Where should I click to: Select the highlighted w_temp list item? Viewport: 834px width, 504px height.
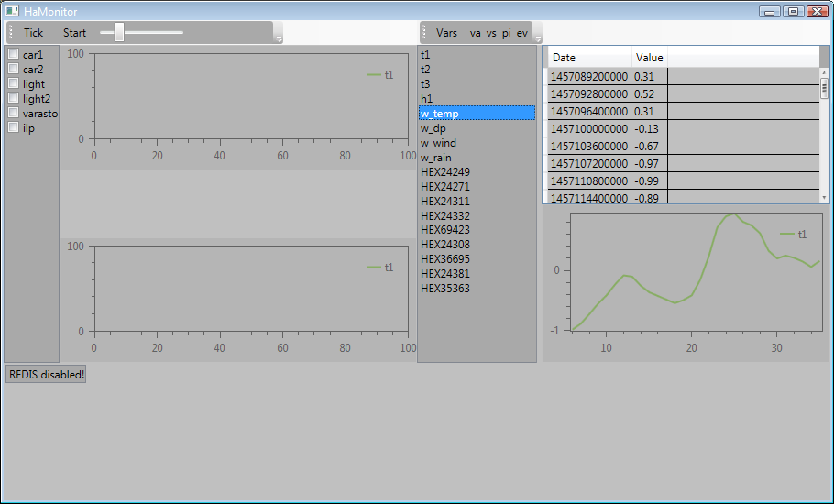(477, 114)
